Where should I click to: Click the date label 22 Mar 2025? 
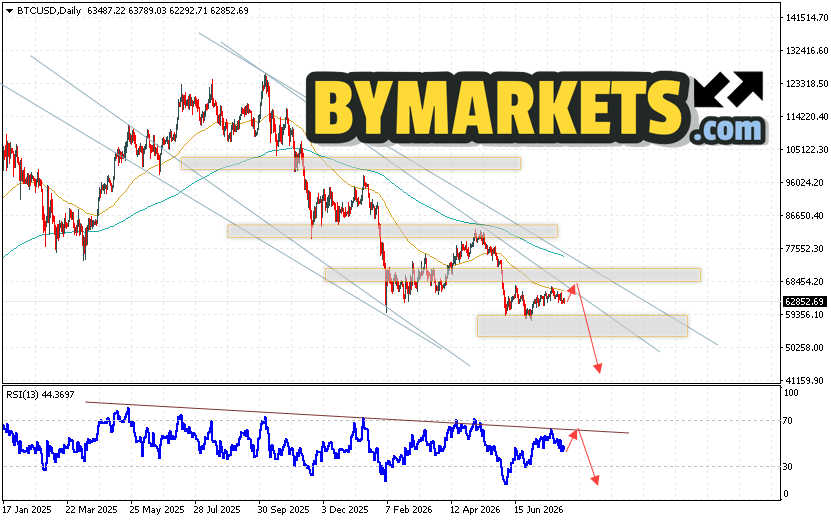[91, 509]
